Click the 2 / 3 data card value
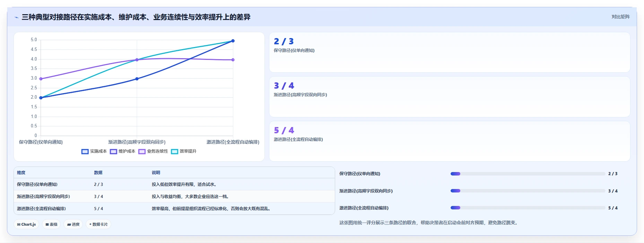644x243 pixels. click(284, 42)
